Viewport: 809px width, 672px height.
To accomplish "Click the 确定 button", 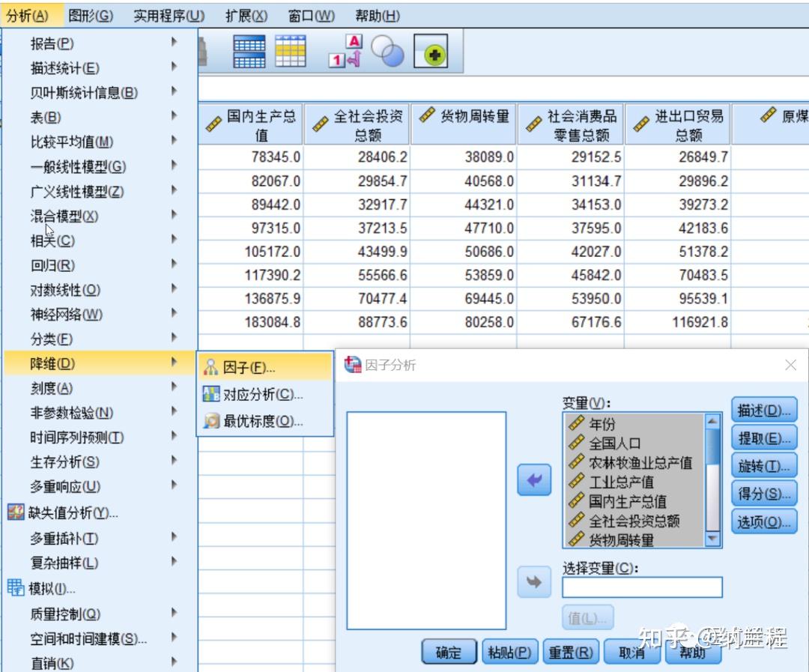I will tap(449, 653).
